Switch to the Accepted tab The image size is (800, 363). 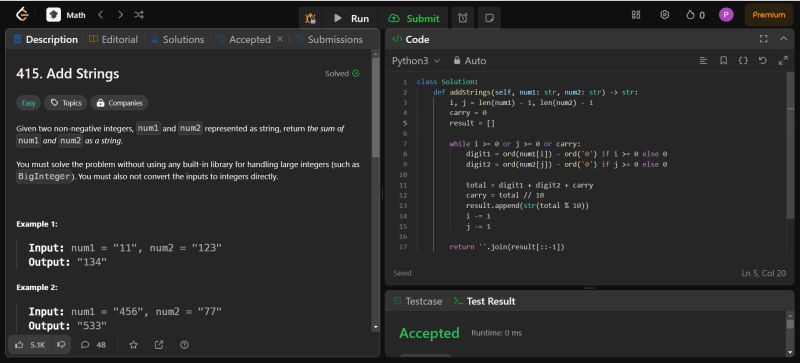244,39
